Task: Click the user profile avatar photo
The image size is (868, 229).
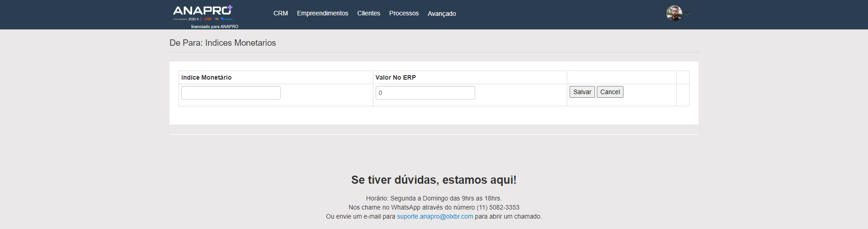Action: click(x=674, y=13)
